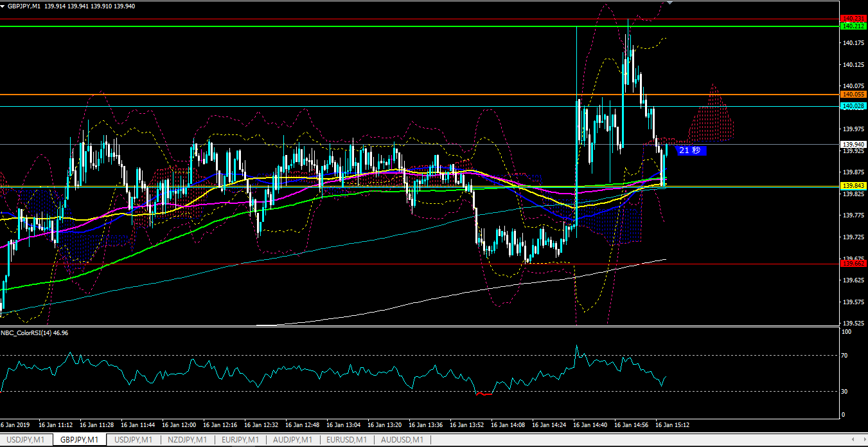Click the 139.575 price scale value
This screenshot has height=447, width=868.
pyautogui.click(x=853, y=302)
